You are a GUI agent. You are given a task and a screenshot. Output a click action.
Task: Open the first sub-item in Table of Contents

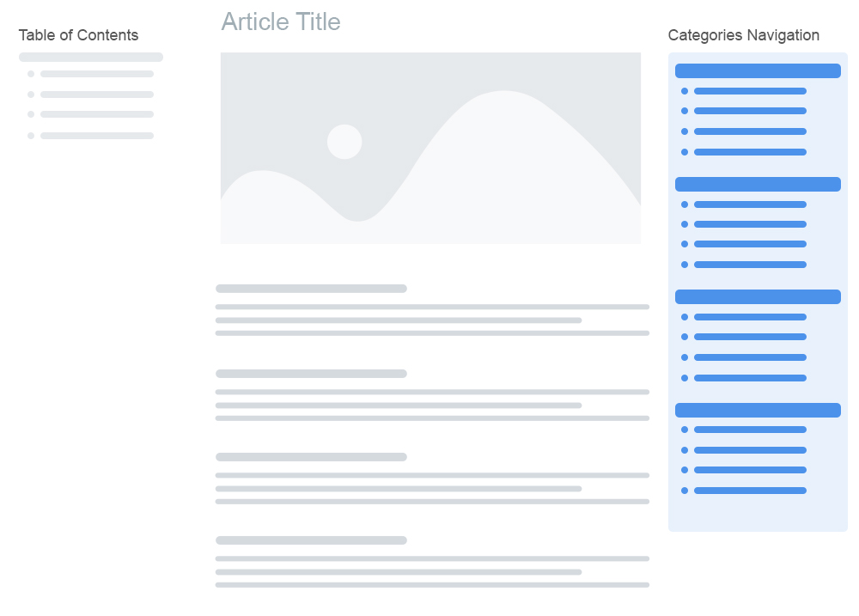pyautogui.click(x=96, y=74)
